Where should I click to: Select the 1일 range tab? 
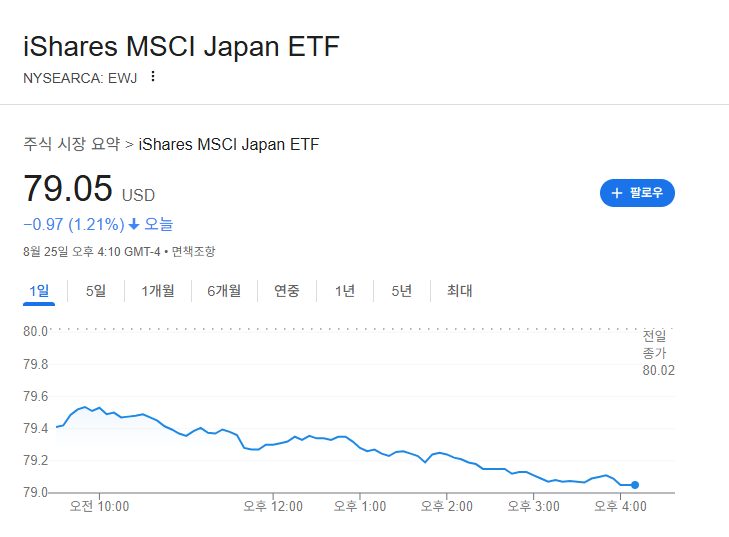[x=39, y=291]
